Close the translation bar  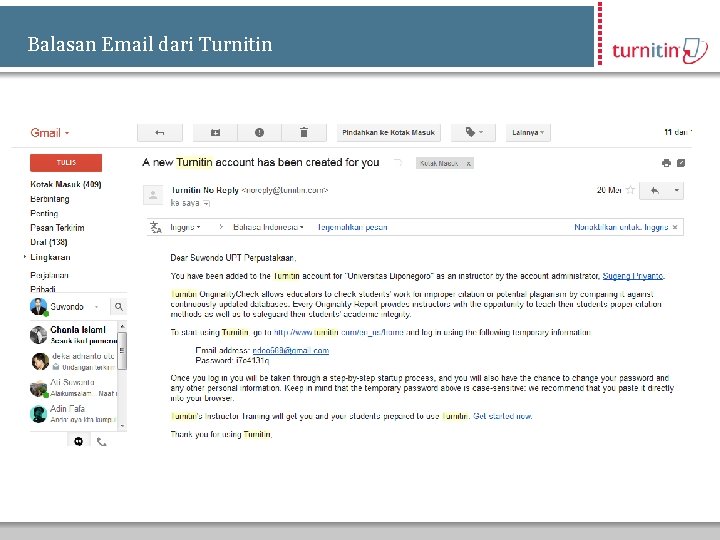pos(675,227)
